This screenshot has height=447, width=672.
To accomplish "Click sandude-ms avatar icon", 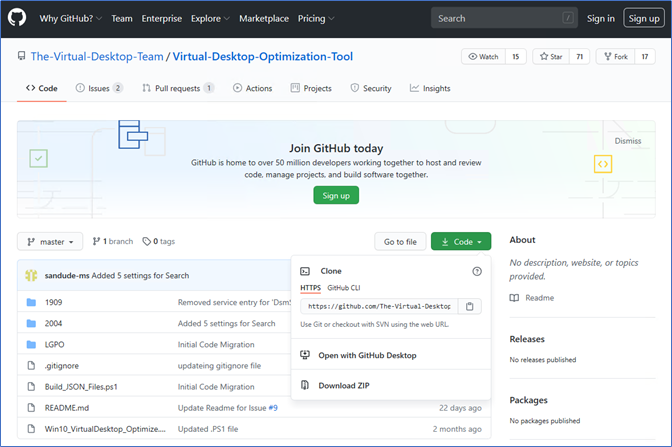I will click(x=31, y=275).
